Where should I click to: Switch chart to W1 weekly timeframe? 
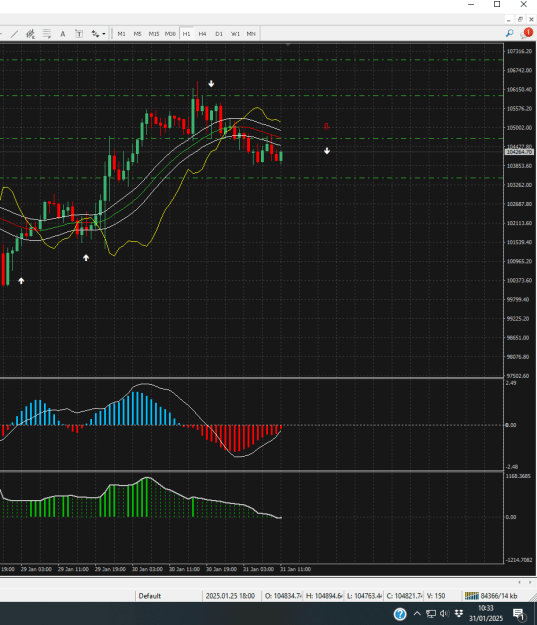[235, 34]
